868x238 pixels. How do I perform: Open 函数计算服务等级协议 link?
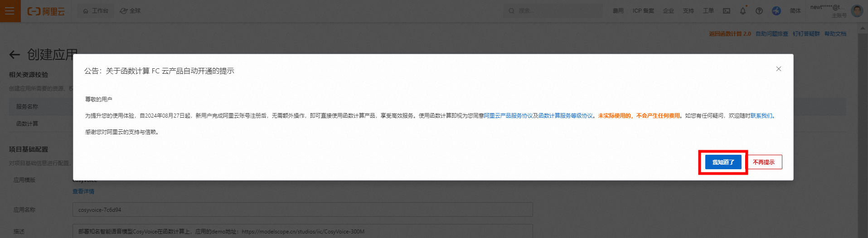coord(566,116)
